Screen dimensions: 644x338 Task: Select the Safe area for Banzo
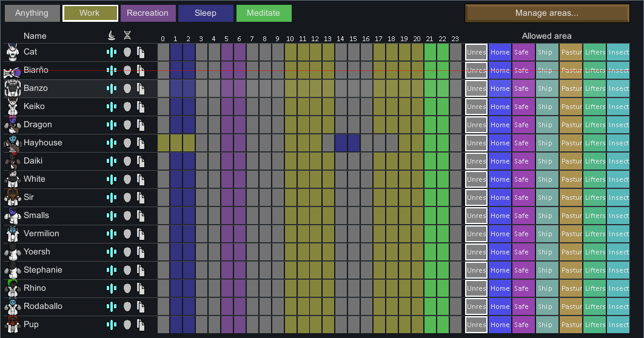pos(523,88)
